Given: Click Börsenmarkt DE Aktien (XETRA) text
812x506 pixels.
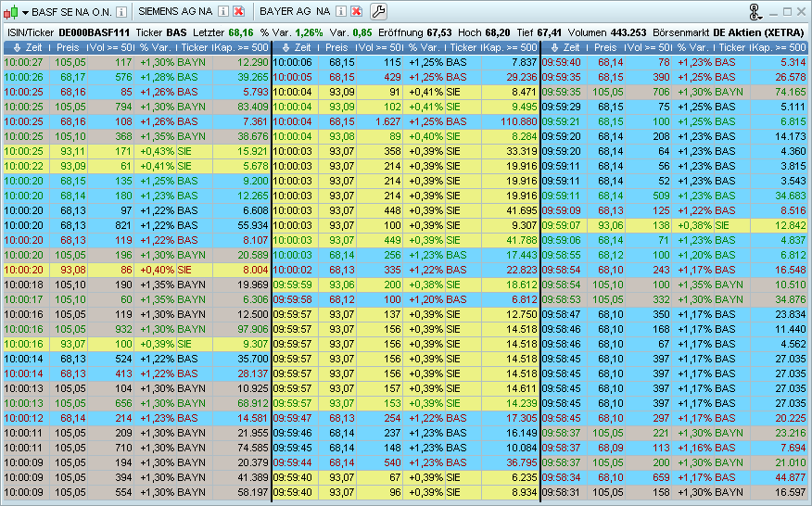Looking at the screenshot, I should [x=758, y=32].
